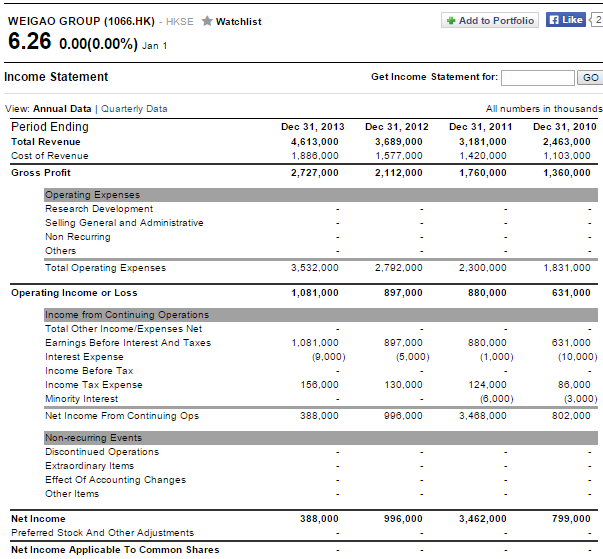This screenshot has height=559, width=603.
Task: Click the Facebook like count bubble
Action: [x=597, y=20]
